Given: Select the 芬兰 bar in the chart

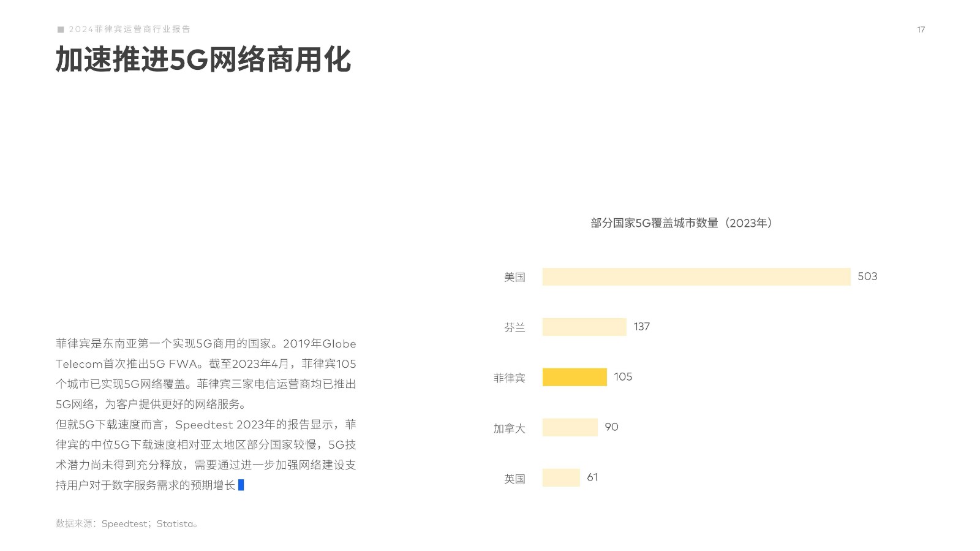Looking at the screenshot, I should (584, 327).
